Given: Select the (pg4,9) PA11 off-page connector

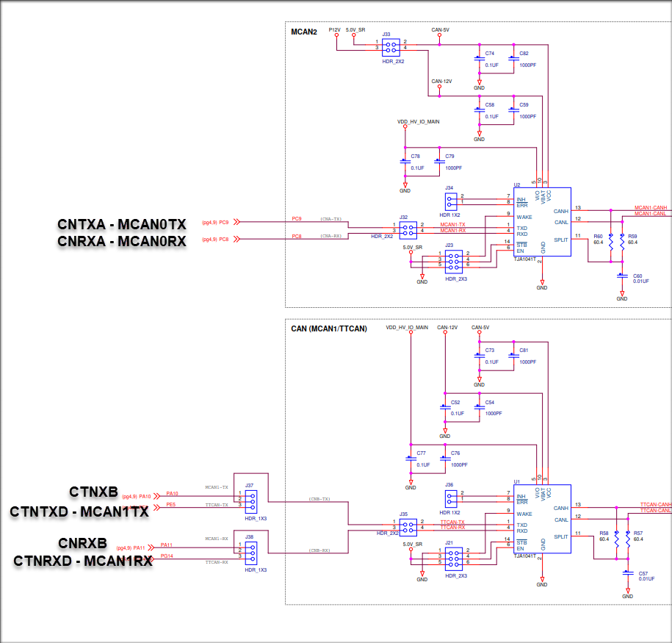Looking at the screenshot, I should coord(135,547).
